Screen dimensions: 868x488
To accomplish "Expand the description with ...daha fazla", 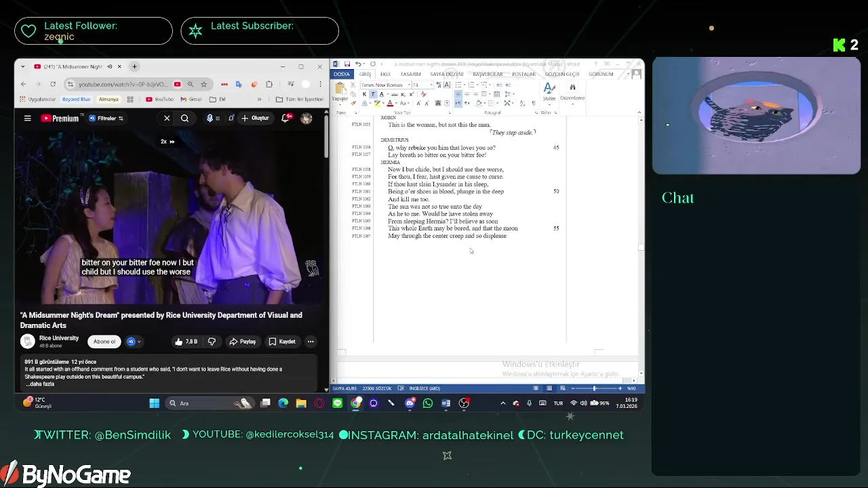I will 40,384.
